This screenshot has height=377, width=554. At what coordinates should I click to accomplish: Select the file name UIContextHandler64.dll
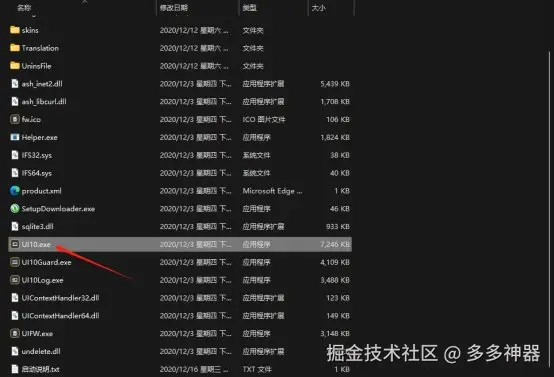[x=60, y=316]
